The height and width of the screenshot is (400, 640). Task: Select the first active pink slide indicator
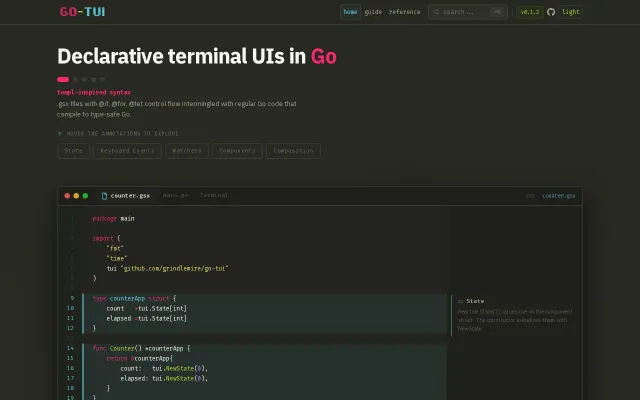[63, 80]
